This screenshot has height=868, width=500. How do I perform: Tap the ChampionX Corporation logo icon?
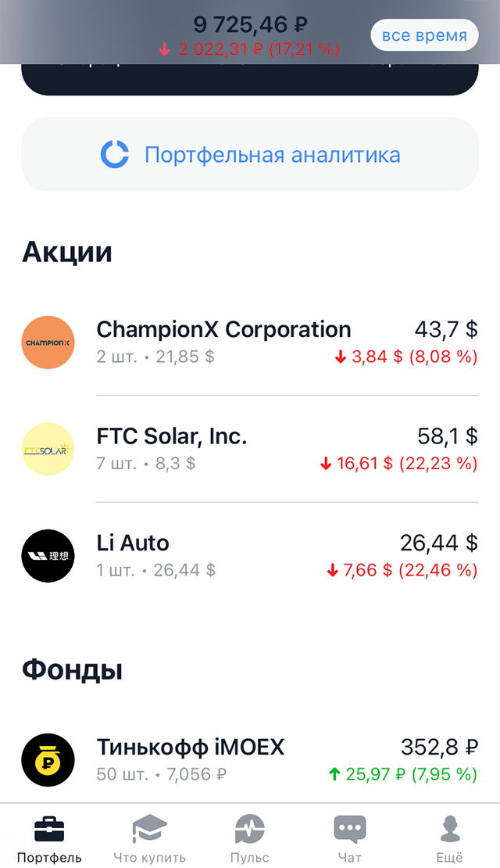click(48, 343)
